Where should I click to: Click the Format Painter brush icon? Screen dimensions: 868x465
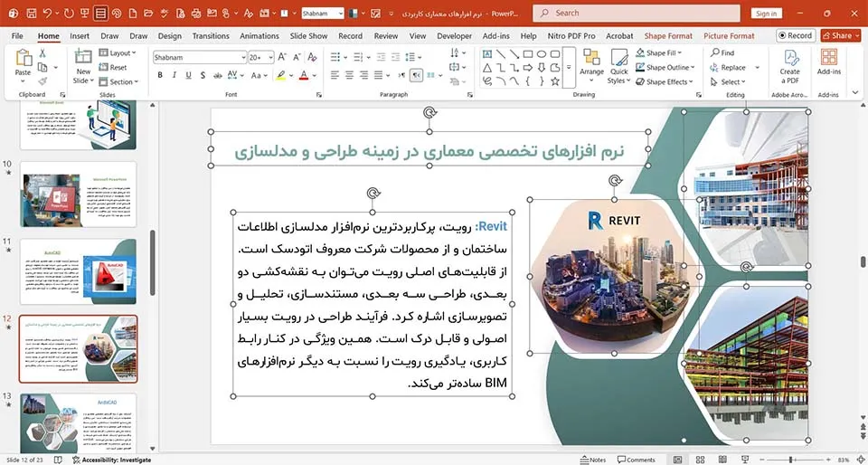click(x=42, y=81)
